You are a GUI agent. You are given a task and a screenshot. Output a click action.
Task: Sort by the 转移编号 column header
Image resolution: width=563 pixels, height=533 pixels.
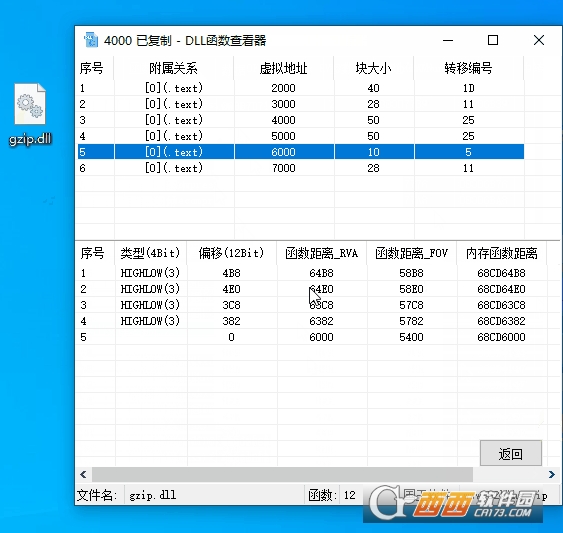[x=468, y=68]
